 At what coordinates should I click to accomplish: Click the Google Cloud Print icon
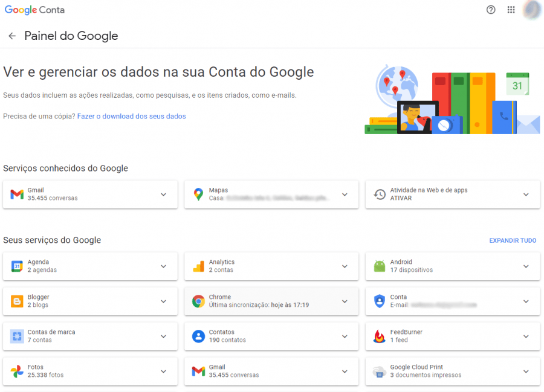(x=380, y=371)
